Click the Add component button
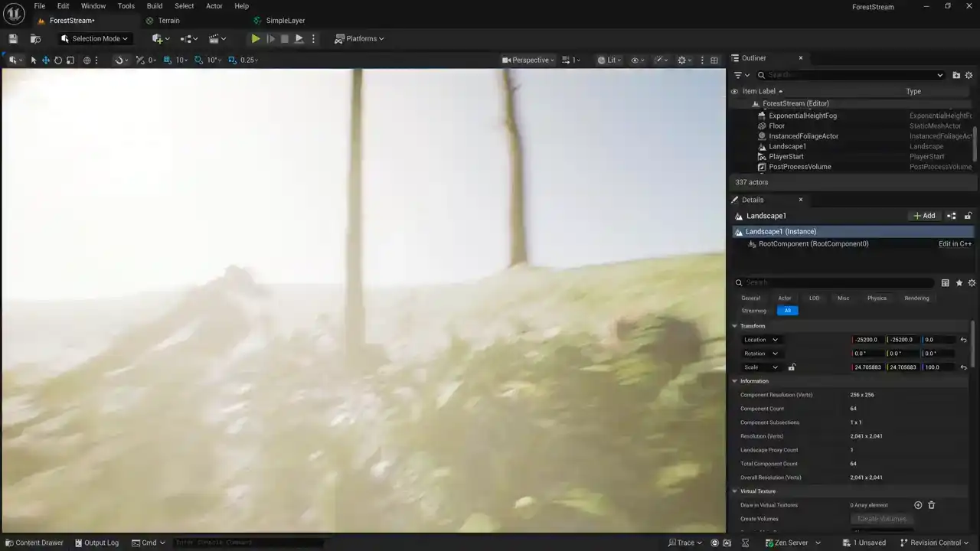This screenshot has height=551, width=980. 924,216
